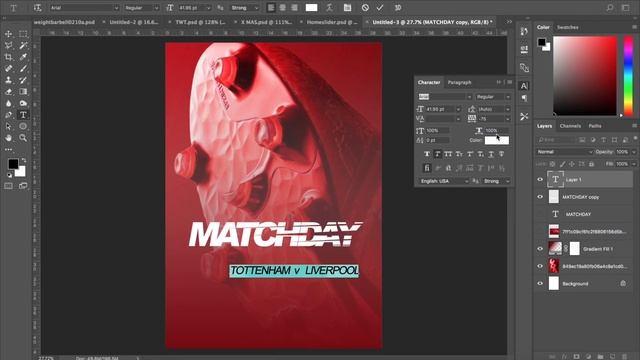Viewport: 640px width, 360px height.
Task: Click the Character panel Color swatch
Action: pyautogui.click(x=497, y=140)
